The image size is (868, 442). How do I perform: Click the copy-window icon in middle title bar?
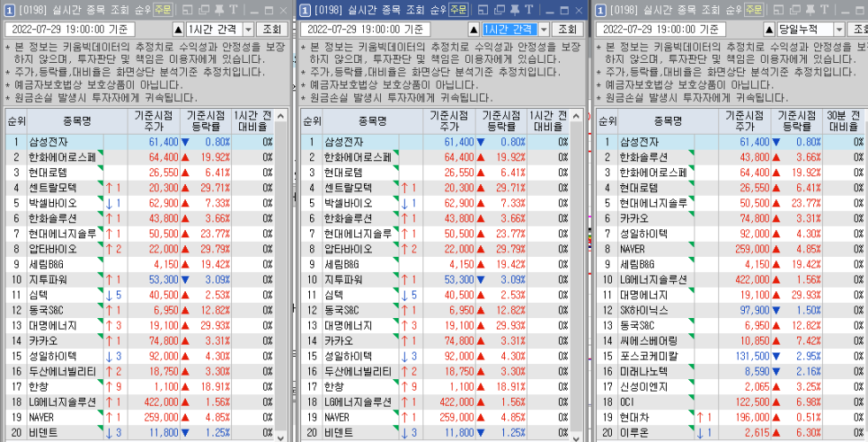(x=498, y=10)
